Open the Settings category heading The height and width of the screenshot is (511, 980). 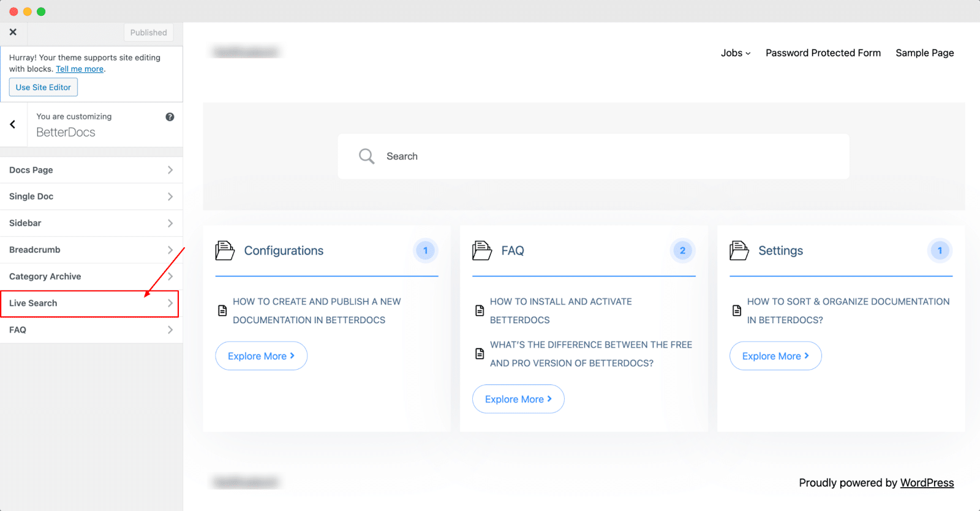(x=780, y=251)
